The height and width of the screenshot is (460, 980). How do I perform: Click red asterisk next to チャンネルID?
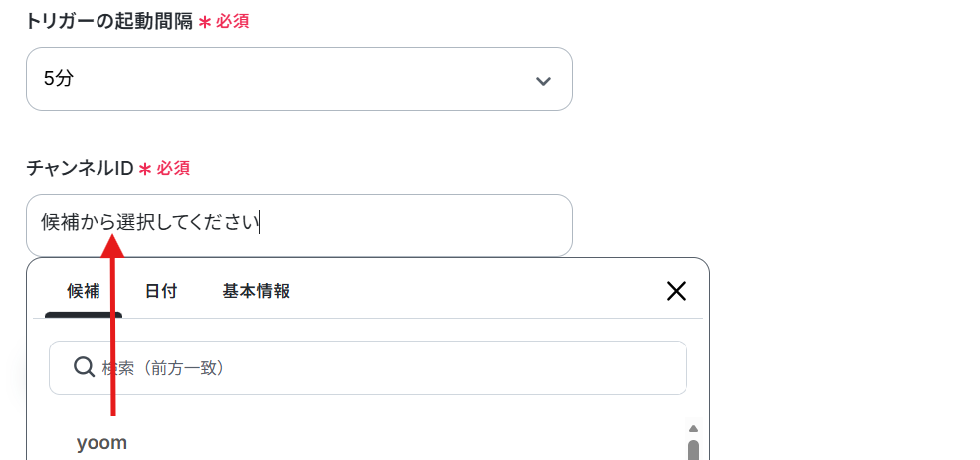tap(145, 169)
